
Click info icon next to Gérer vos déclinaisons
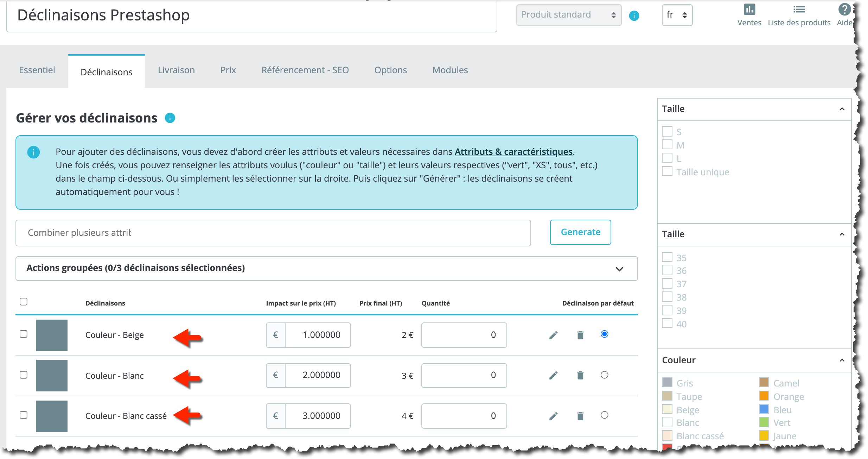click(170, 118)
